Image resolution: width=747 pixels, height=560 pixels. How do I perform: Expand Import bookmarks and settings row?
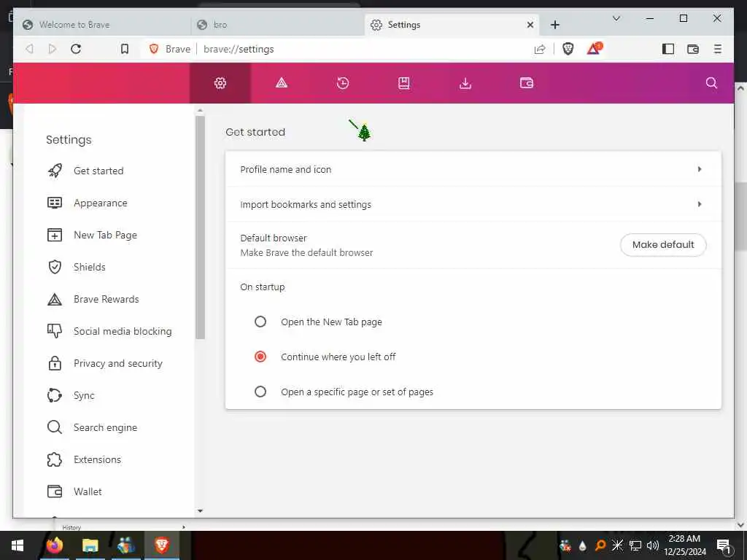coord(473,204)
